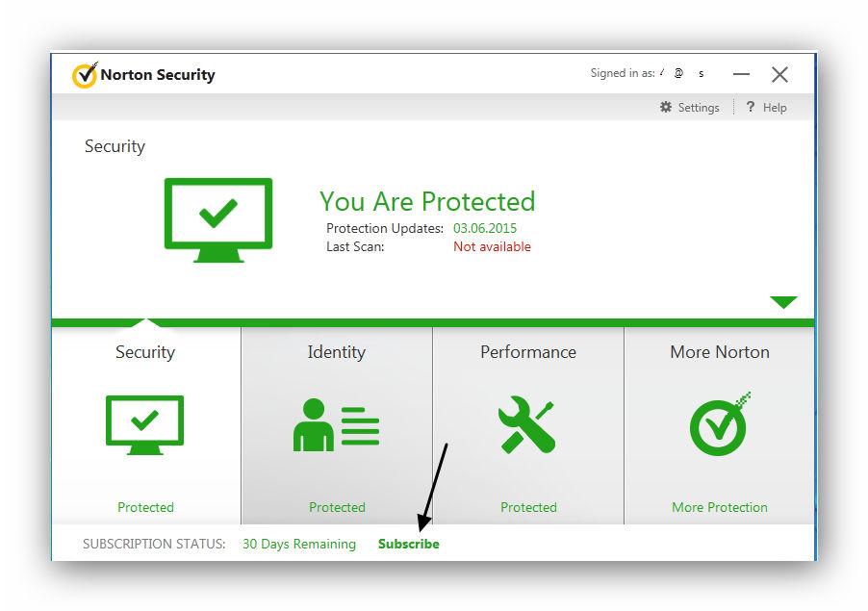The height and width of the screenshot is (611, 868).
Task: Minimize the Norton Security window
Action: click(x=741, y=74)
